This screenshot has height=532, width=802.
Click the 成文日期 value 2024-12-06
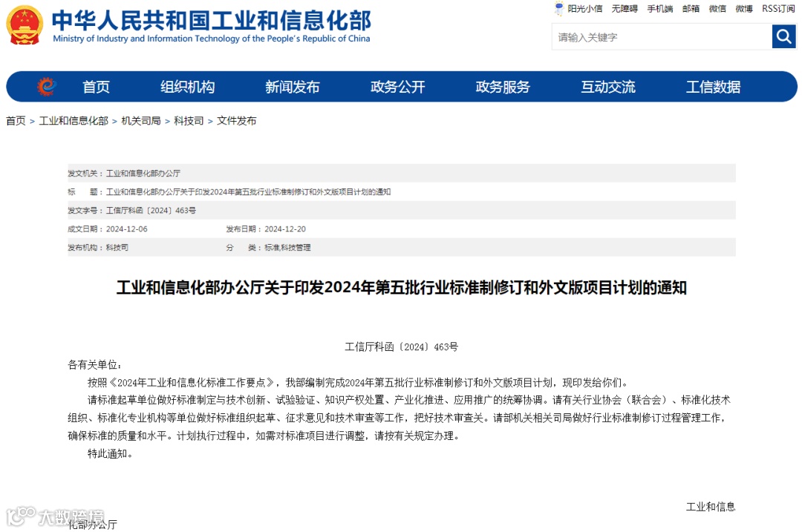coord(127,229)
